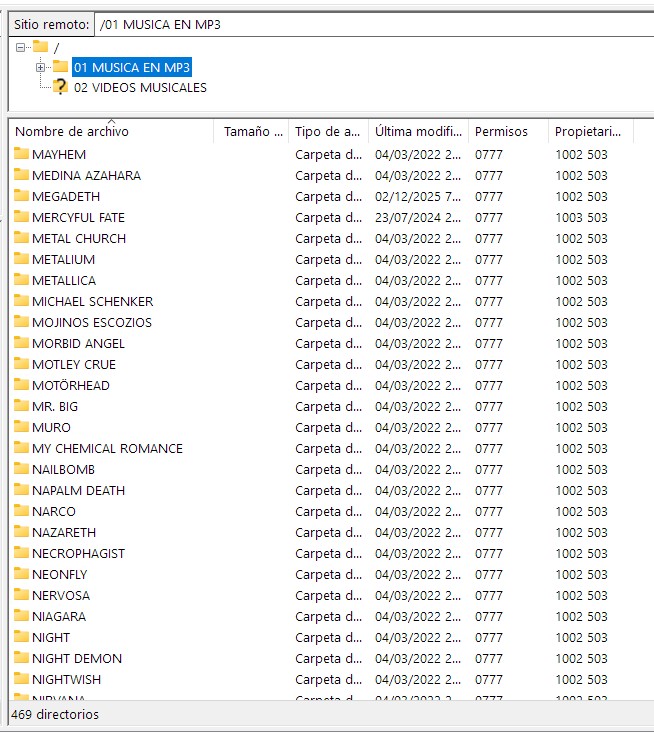Select the NIGHT DEMON folder name

[x=77, y=659]
